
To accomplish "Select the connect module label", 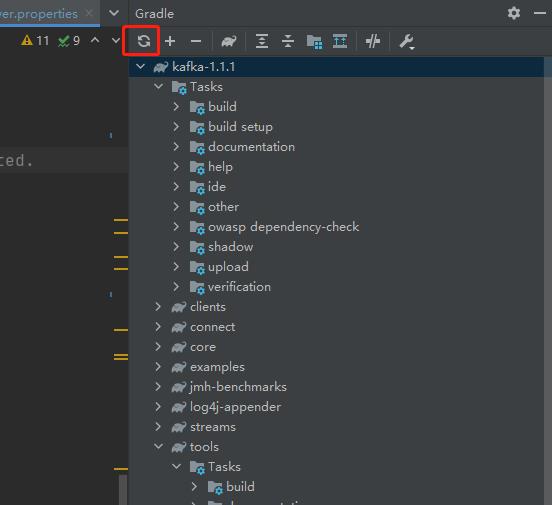I will point(213,327).
